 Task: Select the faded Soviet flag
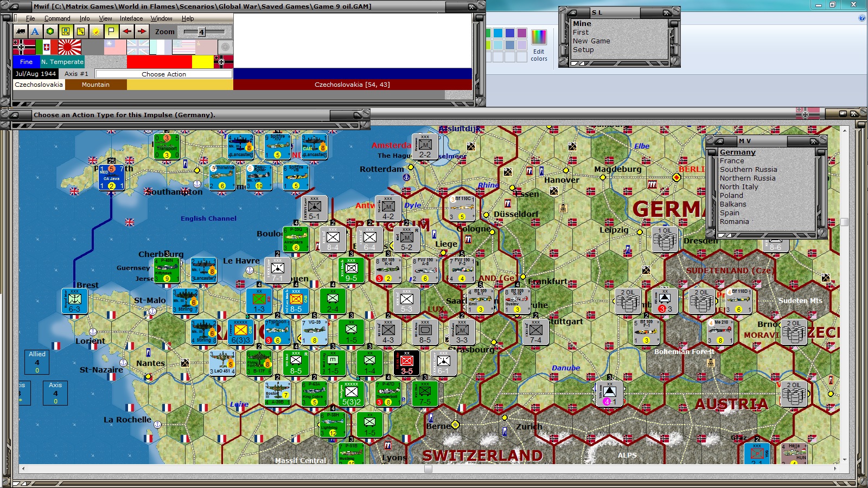click(206, 47)
